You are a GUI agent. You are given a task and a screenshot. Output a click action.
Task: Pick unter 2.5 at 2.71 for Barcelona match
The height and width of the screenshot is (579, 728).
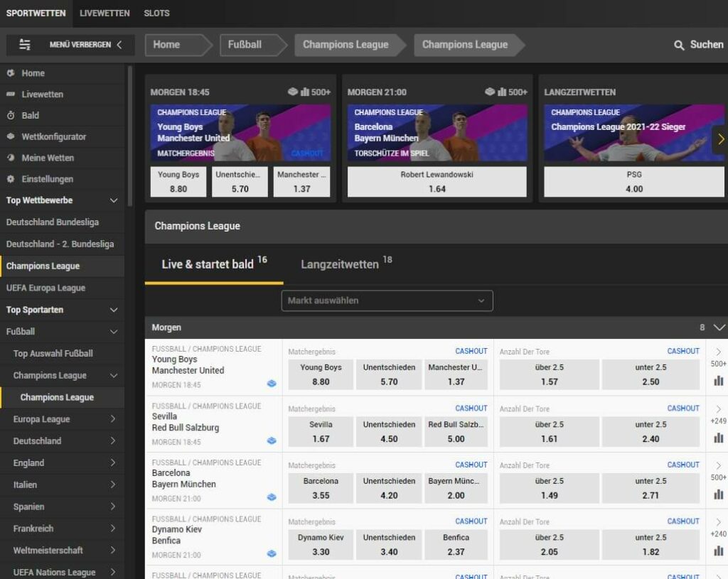651,488
